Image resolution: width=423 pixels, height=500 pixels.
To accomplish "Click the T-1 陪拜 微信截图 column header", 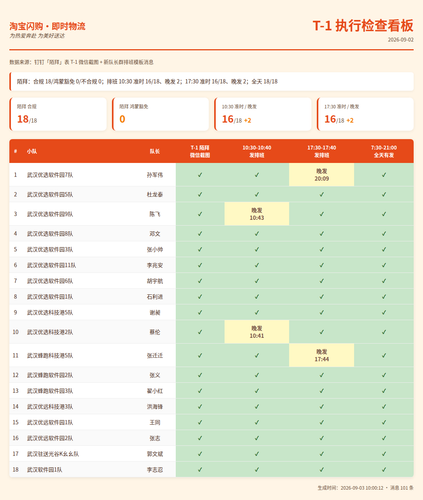I will coord(200,151).
